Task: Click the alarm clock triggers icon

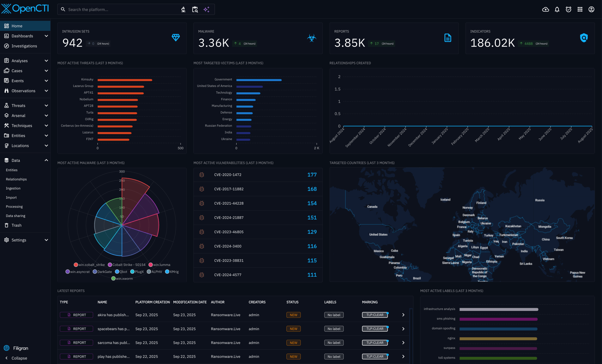Action: (568, 9)
